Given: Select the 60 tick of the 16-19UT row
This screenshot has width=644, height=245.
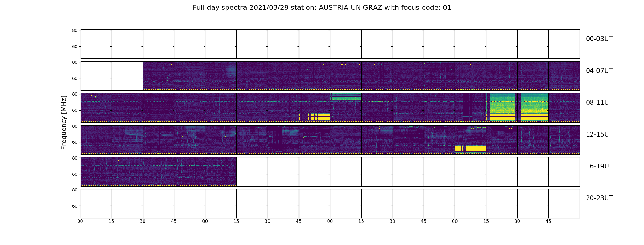Looking at the screenshot, I should coord(75,174).
